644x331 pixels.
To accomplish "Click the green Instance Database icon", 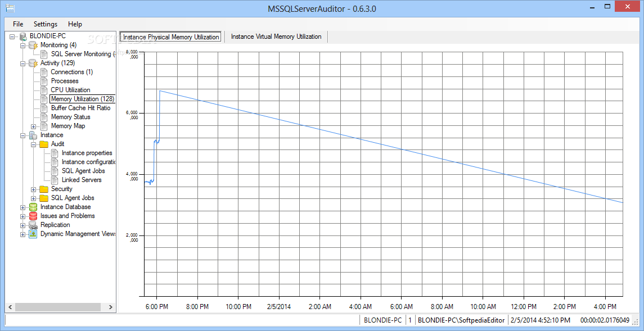I will pos(33,207).
